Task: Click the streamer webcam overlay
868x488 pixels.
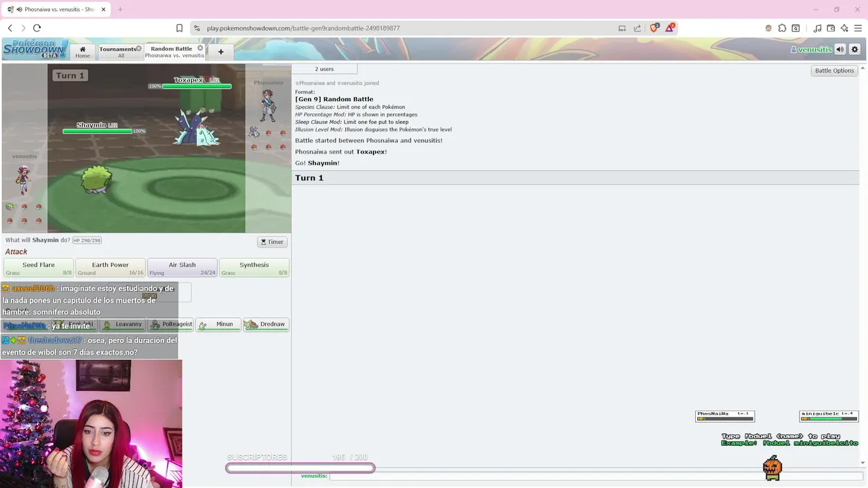Action: pyautogui.click(x=91, y=424)
